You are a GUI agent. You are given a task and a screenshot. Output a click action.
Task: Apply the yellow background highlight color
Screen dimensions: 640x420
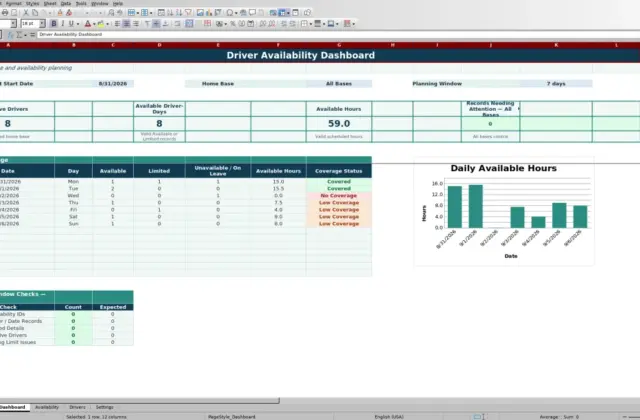click(100, 24)
